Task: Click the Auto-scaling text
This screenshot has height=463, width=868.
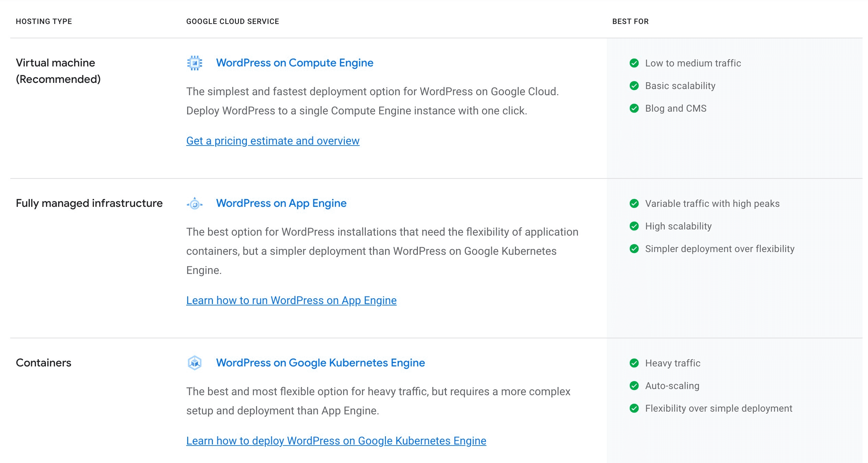Action: point(672,386)
